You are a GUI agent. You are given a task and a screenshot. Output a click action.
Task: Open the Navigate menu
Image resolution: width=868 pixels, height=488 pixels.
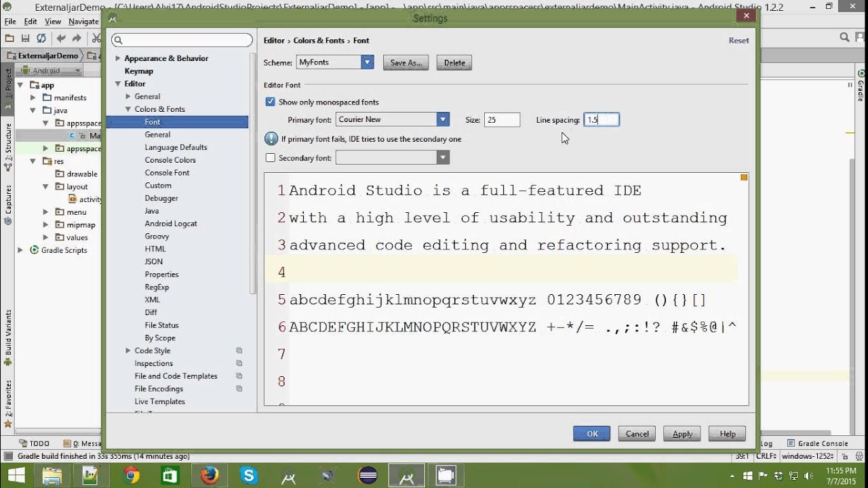(x=83, y=22)
